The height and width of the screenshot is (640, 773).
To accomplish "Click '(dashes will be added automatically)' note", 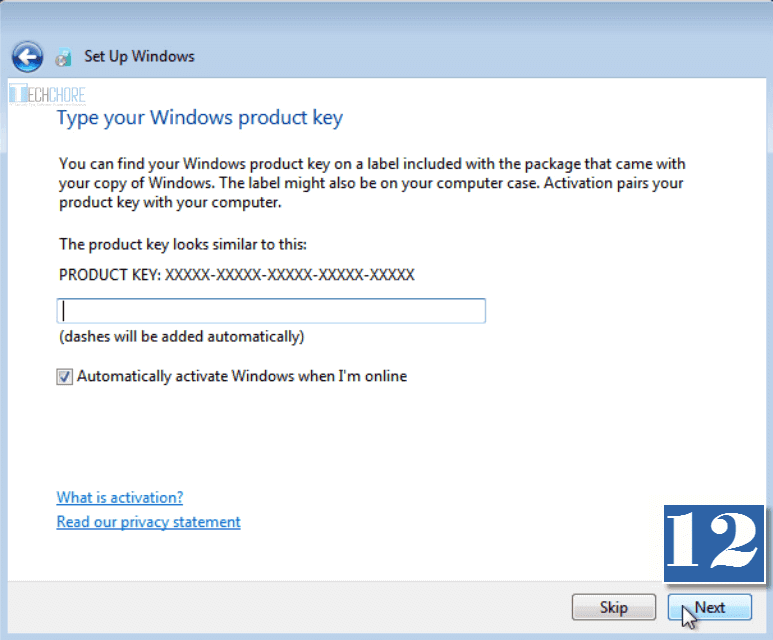I will [x=181, y=337].
